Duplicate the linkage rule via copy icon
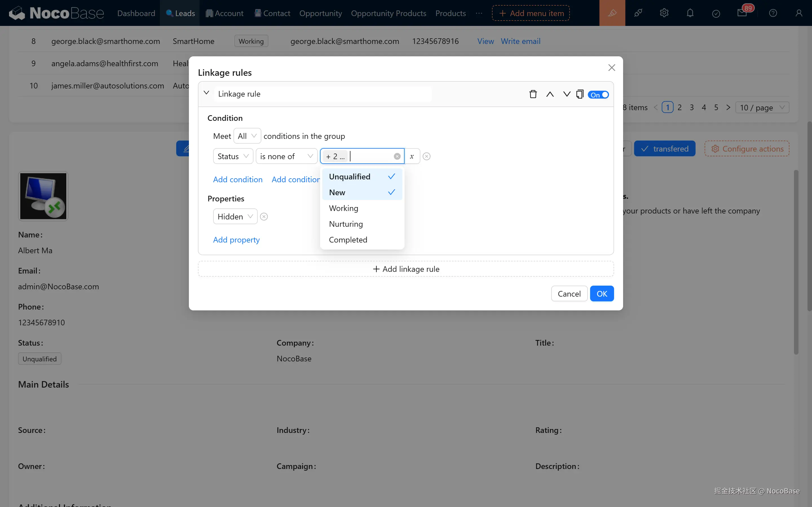Viewport: 812px width, 507px height. click(579, 94)
